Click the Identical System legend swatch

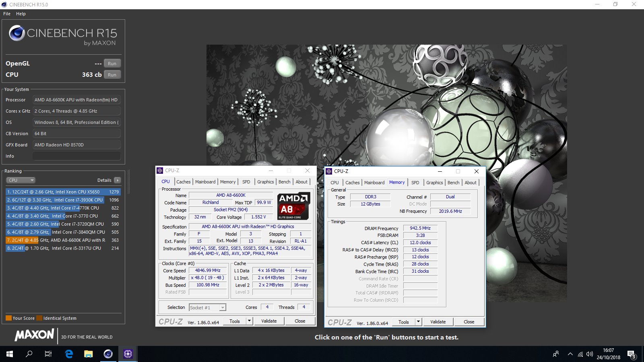pyautogui.click(x=39, y=318)
